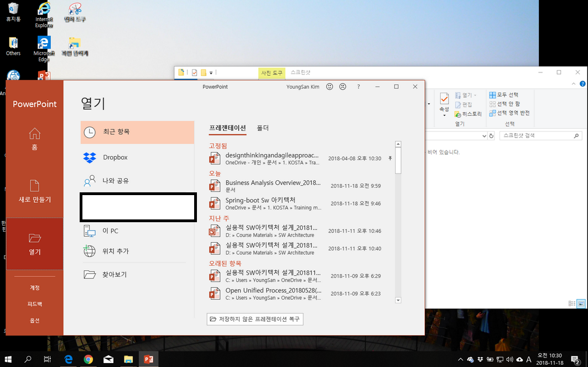
Task: Expand the 속성 dropdown arrow in Explorer
Action: point(444,115)
